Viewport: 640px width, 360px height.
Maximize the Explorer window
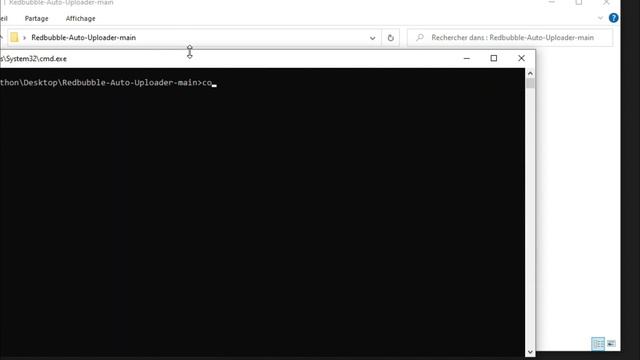pyautogui.click(x=579, y=3)
